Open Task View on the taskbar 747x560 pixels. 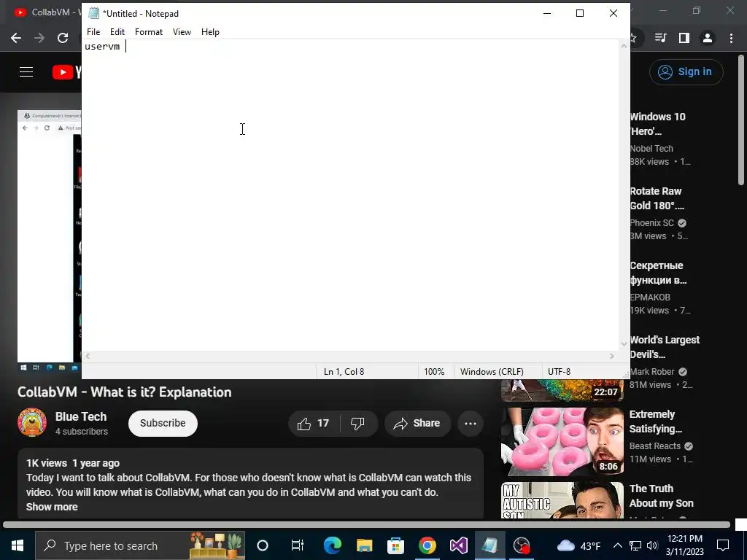pyautogui.click(x=298, y=545)
